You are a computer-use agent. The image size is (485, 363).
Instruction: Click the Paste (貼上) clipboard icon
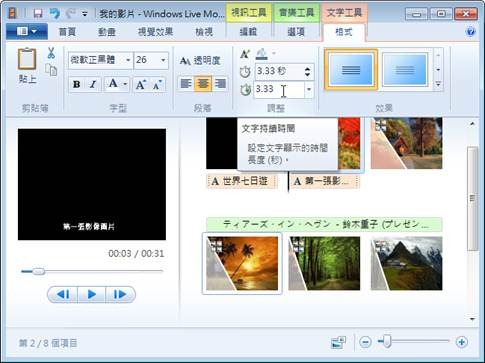27,59
